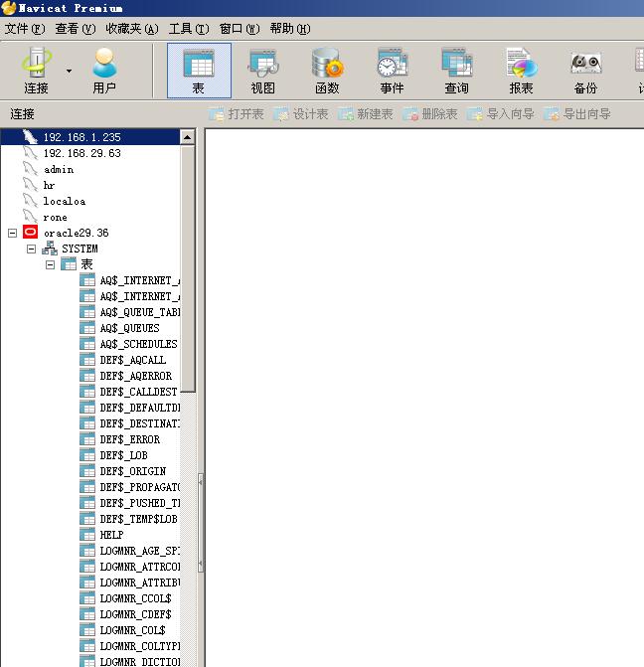Collapse the SYSTEM schema node
644x667 pixels.
[x=31, y=249]
